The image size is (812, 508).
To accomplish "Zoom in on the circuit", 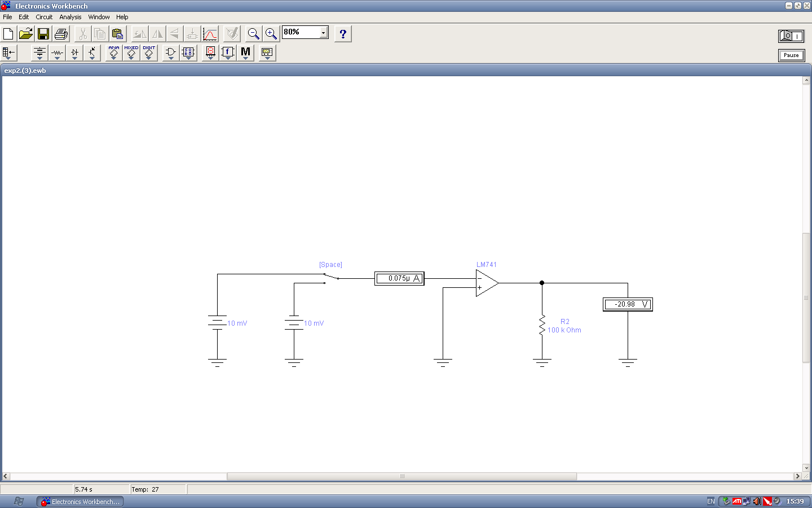I will coord(271,34).
